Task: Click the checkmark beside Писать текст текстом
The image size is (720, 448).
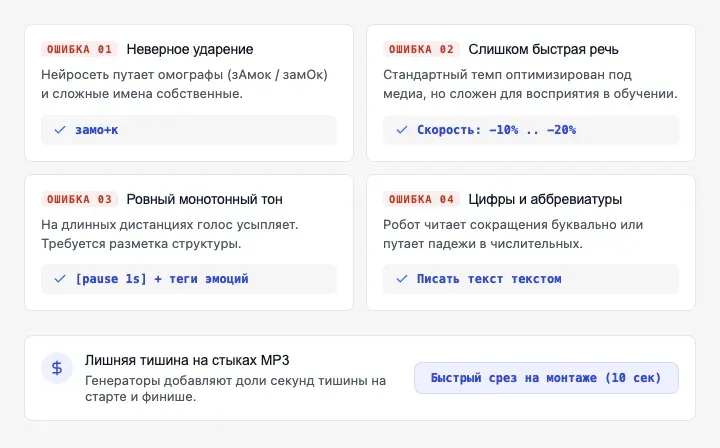Action: click(402, 279)
